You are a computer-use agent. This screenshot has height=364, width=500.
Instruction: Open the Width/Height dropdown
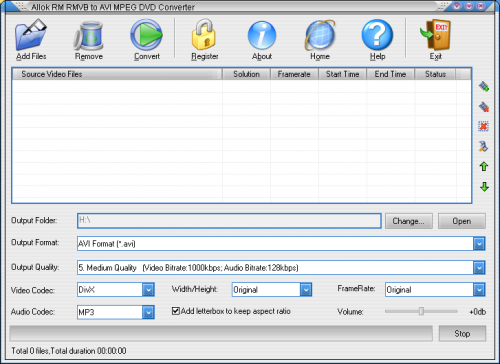tap(306, 290)
